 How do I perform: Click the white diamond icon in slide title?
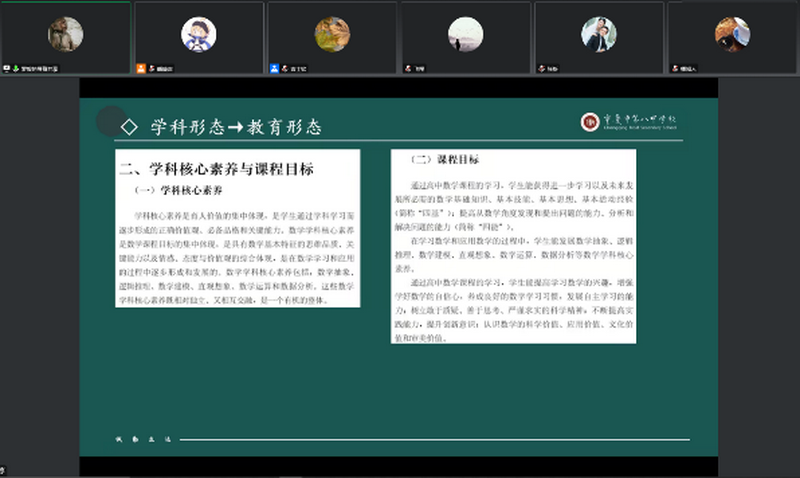[x=129, y=127]
